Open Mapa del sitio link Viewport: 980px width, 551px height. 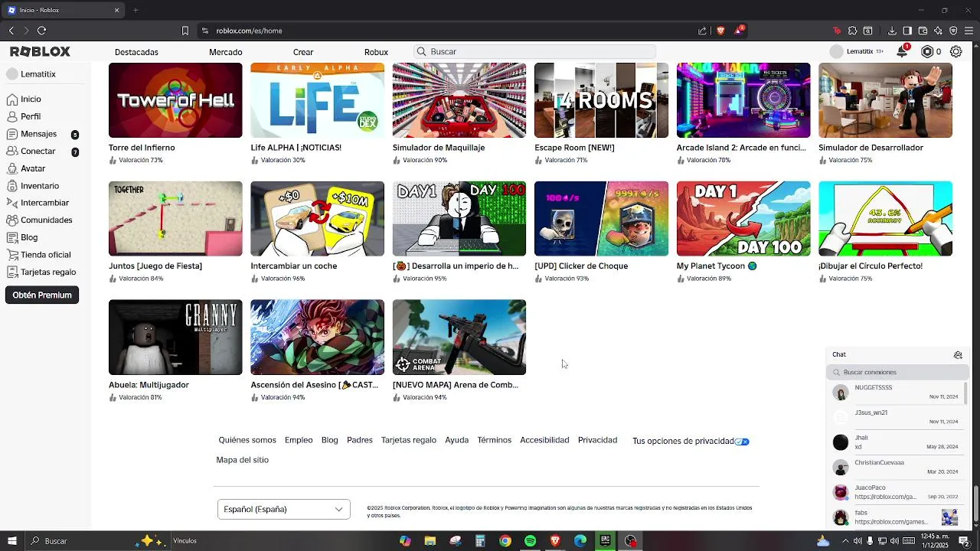[x=242, y=460]
